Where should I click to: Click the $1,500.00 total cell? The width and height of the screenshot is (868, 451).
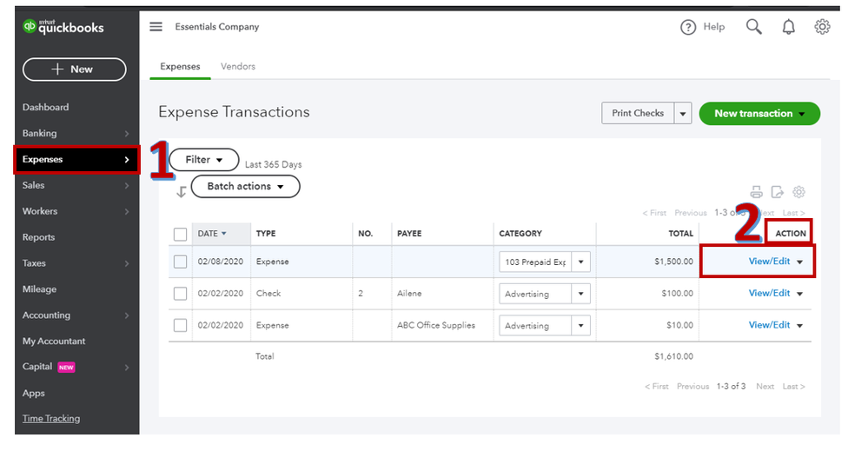coord(673,262)
